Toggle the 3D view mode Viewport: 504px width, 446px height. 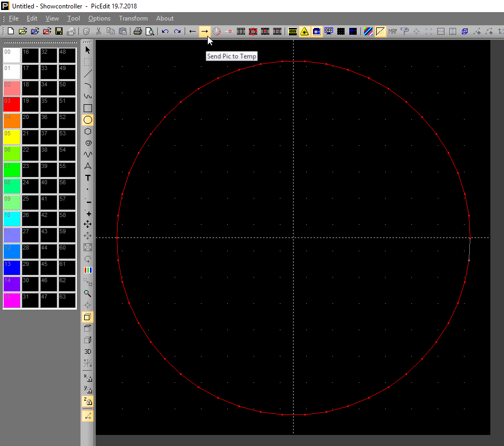[88, 351]
